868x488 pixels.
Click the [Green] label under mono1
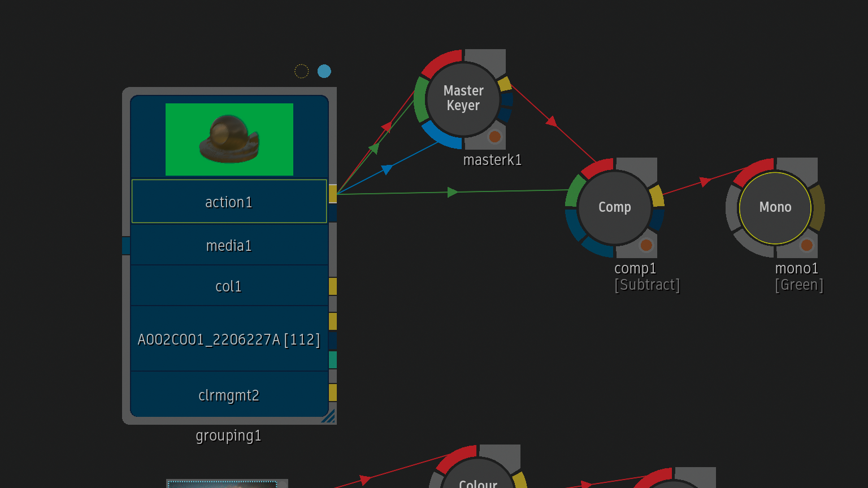coord(799,285)
